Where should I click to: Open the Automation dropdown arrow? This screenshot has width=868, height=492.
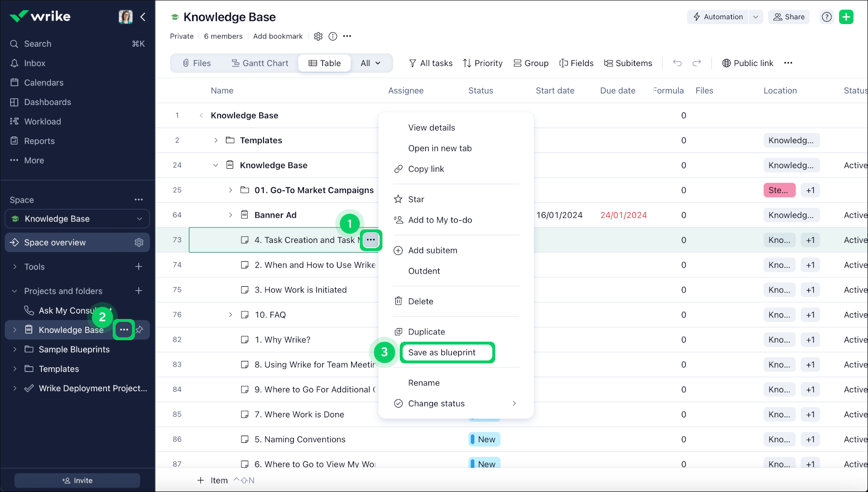tap(756, 17)
